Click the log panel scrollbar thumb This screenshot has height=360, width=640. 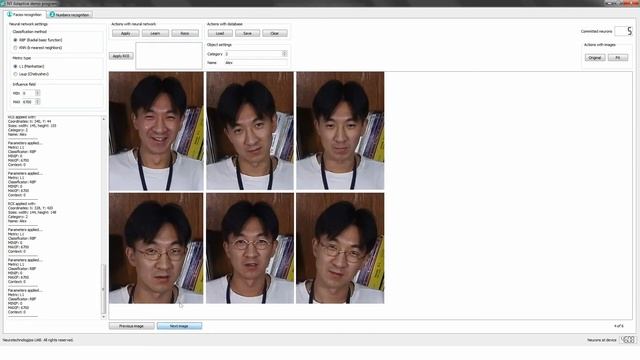click(103, 289)
